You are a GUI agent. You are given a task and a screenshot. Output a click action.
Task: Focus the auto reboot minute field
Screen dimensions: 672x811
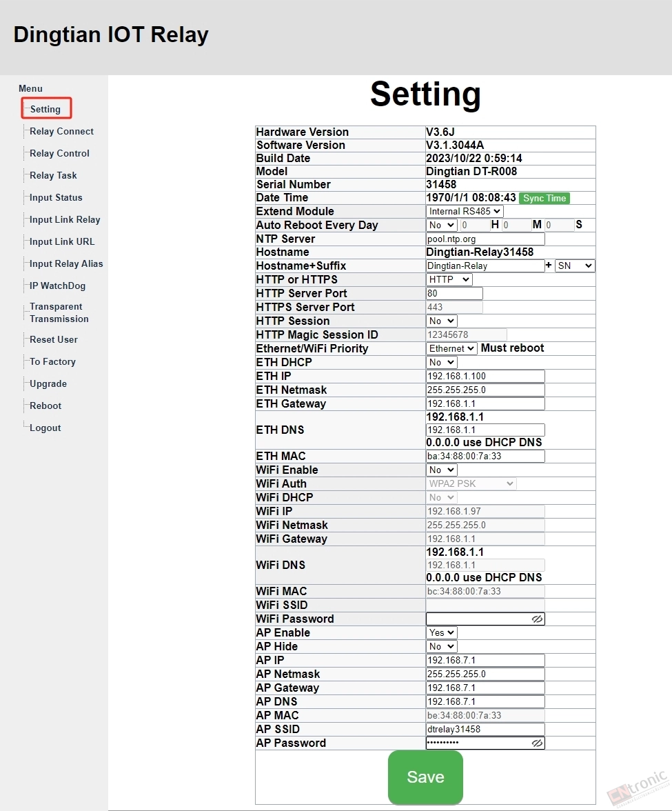pos(516,225)
